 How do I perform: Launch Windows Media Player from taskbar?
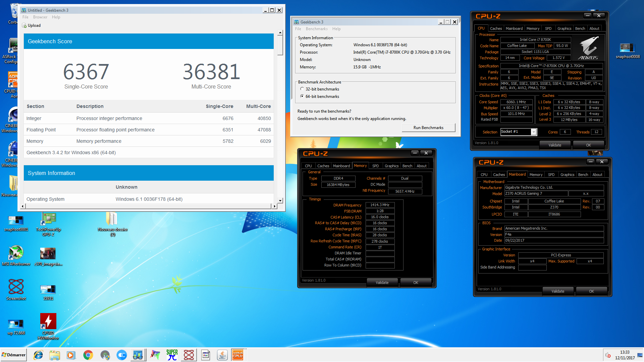click(x=71, y=355)
